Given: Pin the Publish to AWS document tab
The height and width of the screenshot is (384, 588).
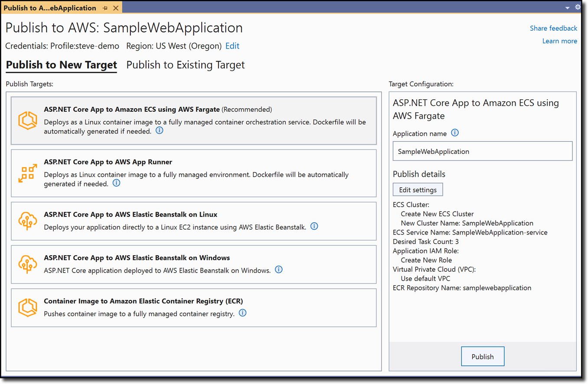Looking at the screenshot, I should click(105, 8).
